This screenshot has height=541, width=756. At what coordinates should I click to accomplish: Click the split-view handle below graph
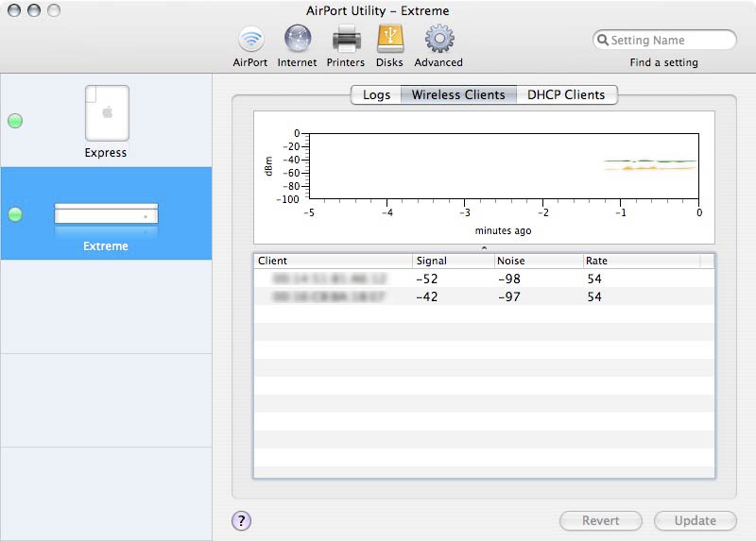484,248
